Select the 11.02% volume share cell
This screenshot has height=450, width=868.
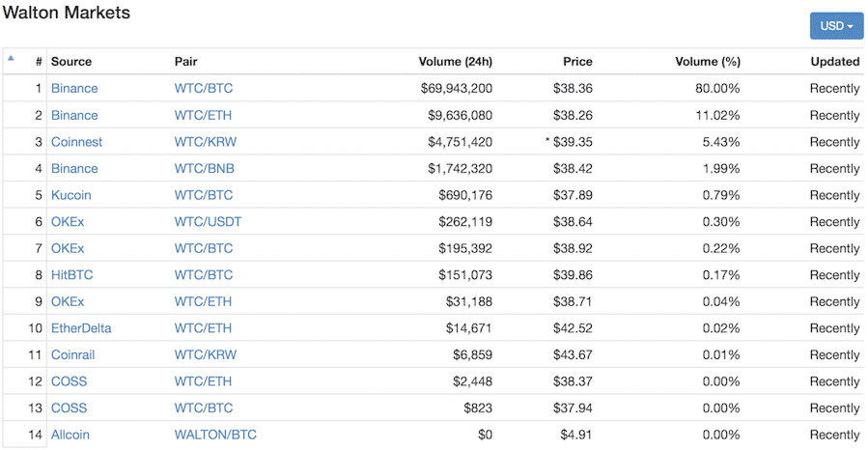tap(718, 115)
